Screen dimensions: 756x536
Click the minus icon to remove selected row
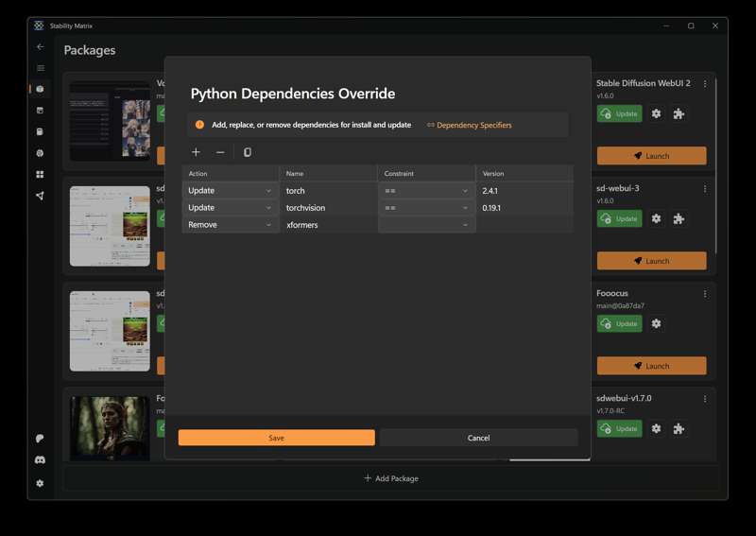220,152
